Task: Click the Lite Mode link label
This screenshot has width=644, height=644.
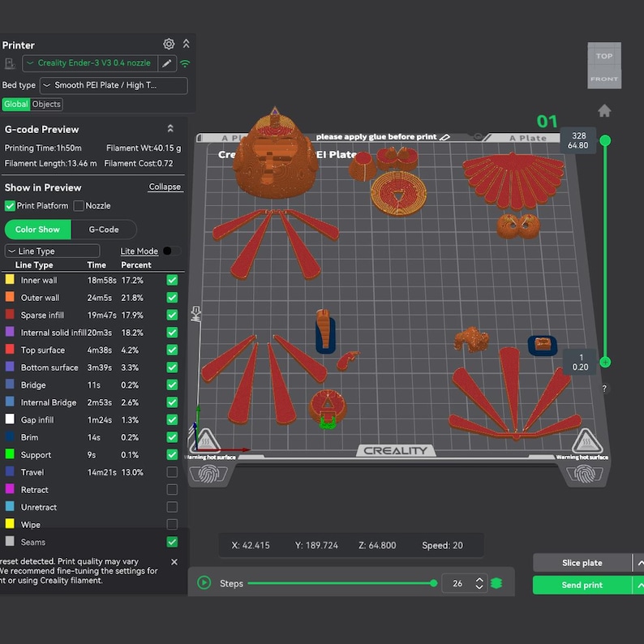Action: (x=139, y=251)
